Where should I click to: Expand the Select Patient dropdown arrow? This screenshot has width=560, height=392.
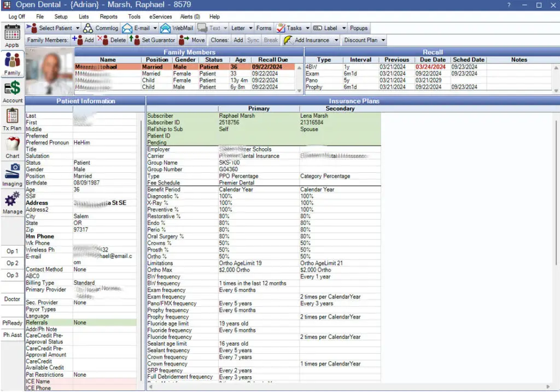click(x=78, y=28)
